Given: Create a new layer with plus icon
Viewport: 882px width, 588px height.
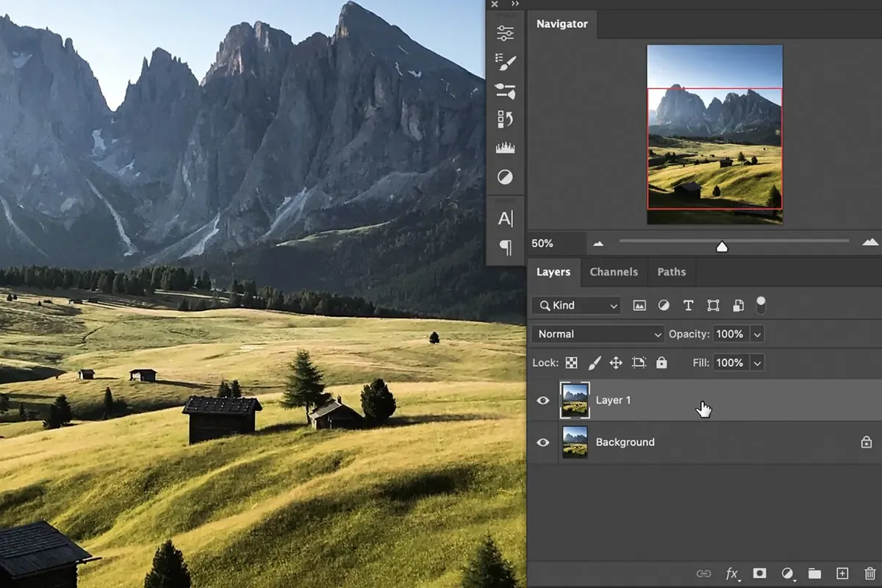Looking at the screenshot, I should point(842,573).
